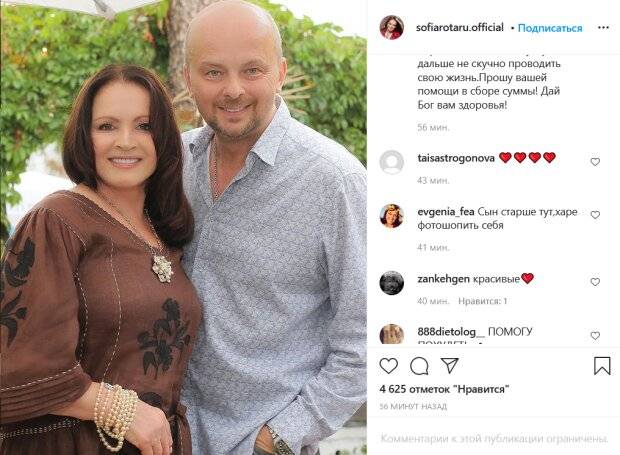Like the 888dietolog__ comment

coord(595,336)
